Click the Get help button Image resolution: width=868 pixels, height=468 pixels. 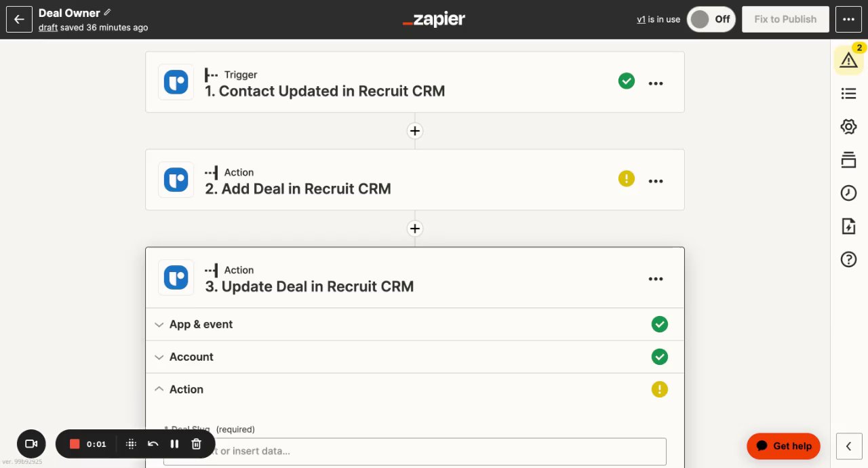click(x=783, y=446)
